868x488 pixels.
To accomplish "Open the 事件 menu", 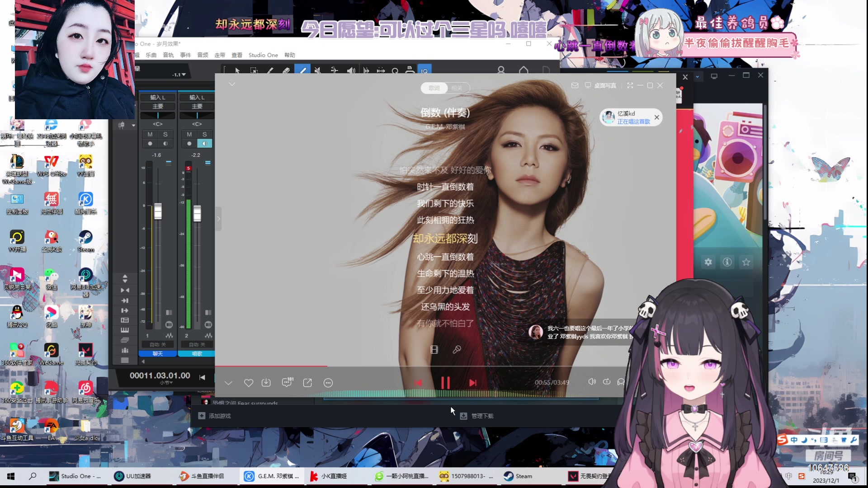I will point(185,55).
